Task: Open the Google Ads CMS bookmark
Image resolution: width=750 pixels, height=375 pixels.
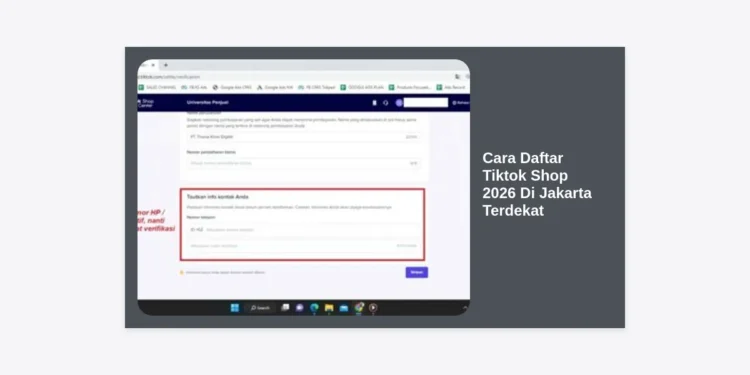Action: 232,88
